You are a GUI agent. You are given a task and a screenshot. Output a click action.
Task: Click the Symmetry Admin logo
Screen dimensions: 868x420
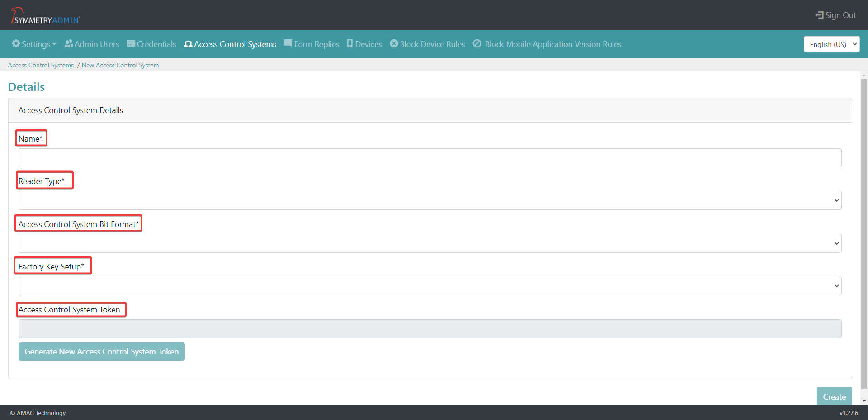[x=45, y=16]
